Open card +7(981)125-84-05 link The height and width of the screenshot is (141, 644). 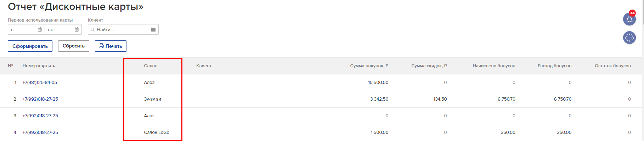(40, 83)
